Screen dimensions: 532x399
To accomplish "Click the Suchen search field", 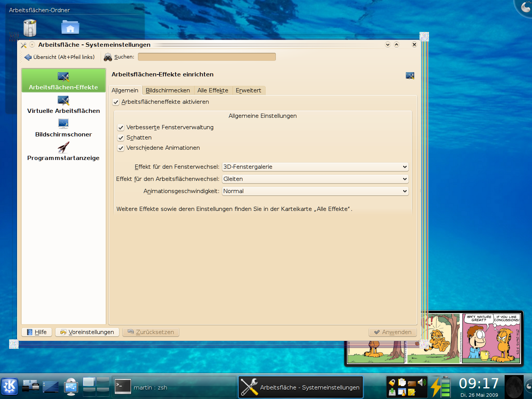I will pos(207,57).
